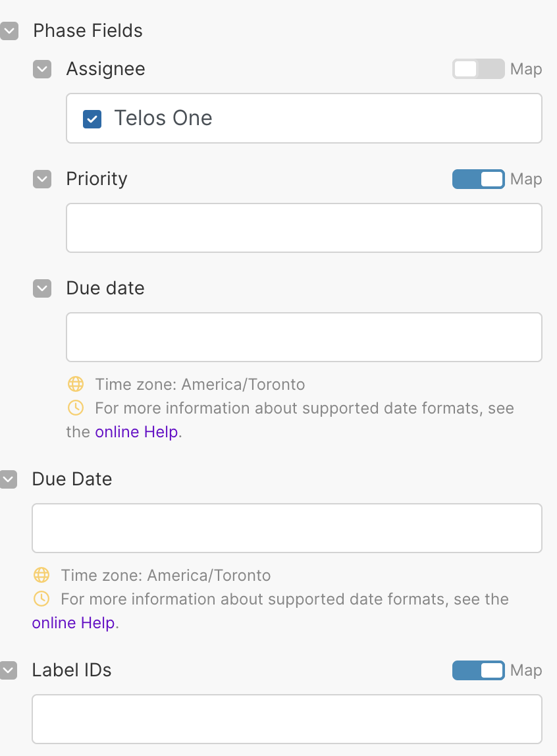Image resolution: width=557 pixels, height=756 pixels.
Task: Uncheck the Telos One checkbox
Action: click(x=92, y=119)
